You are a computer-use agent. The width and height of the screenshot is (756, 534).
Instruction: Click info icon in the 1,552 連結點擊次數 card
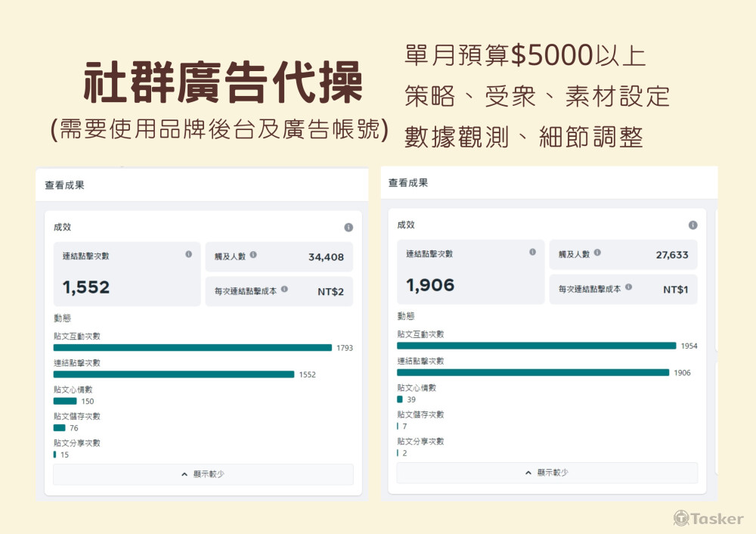(188, 255)
